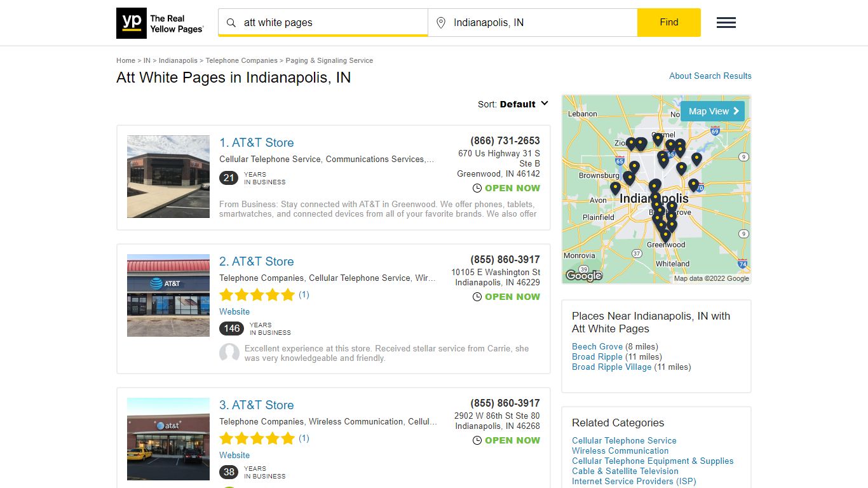Open Wireless Communication category
The image size is (868, 488).
(x=620, y=451)
